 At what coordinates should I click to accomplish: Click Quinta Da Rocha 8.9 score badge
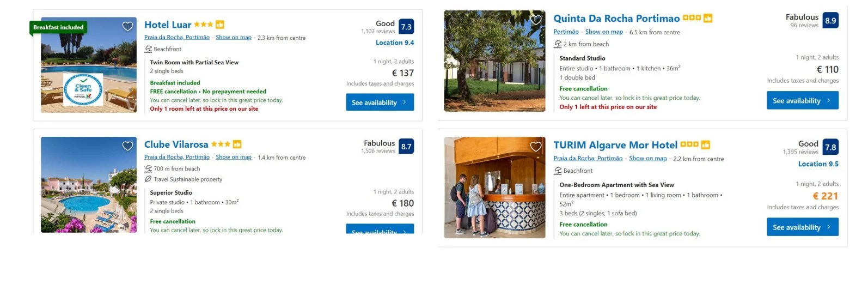[830, 21]
